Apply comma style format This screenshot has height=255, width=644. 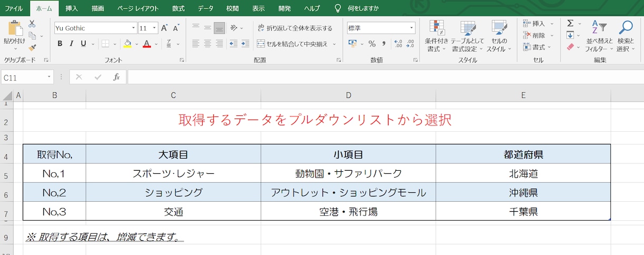pos(384,44)
